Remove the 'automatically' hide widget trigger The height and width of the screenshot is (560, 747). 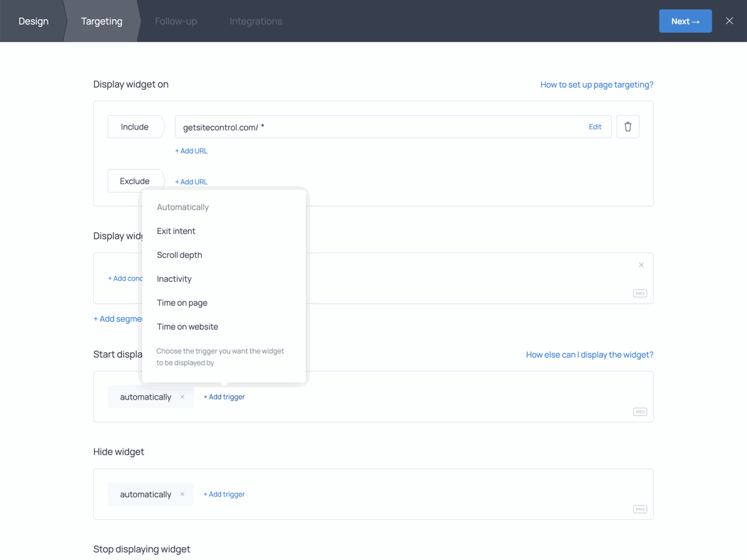[x=182, y=495]
